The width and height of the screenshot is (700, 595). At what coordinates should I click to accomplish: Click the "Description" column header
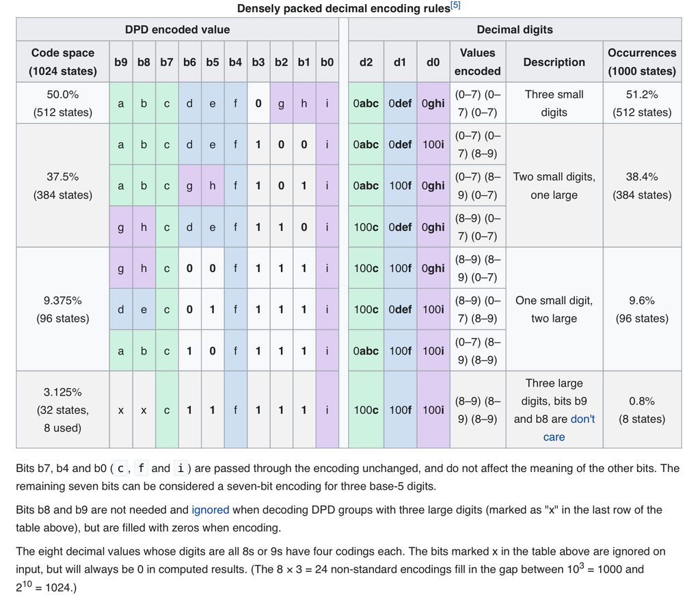554,61
